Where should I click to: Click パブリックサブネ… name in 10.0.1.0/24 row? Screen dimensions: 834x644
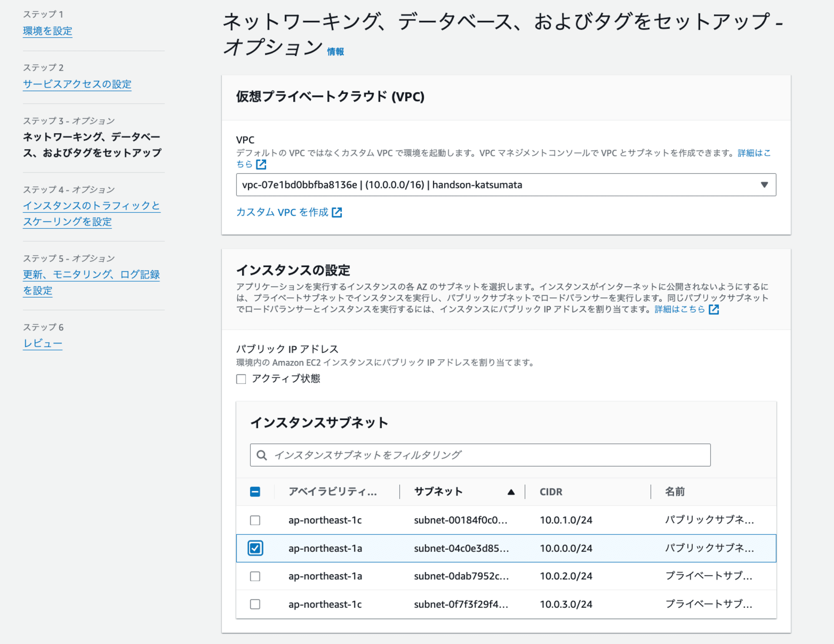click(x=709, y=520)
